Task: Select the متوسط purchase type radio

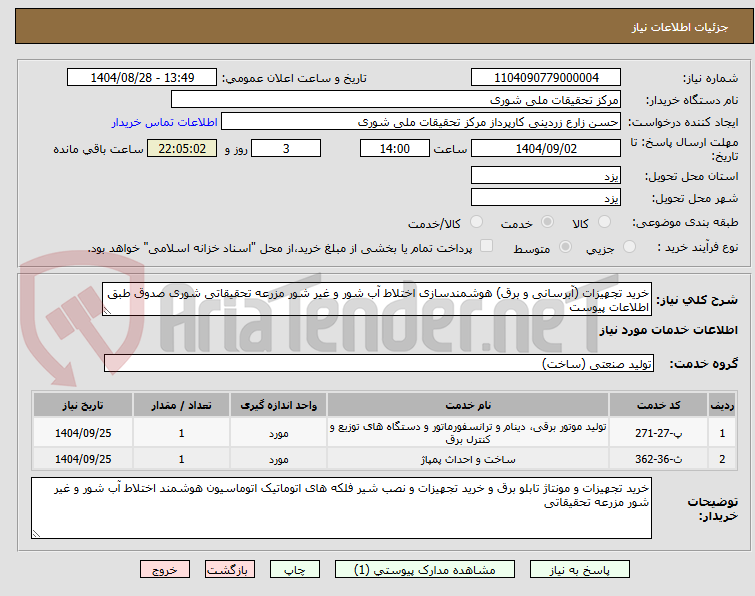Action: tap(565, 247)
